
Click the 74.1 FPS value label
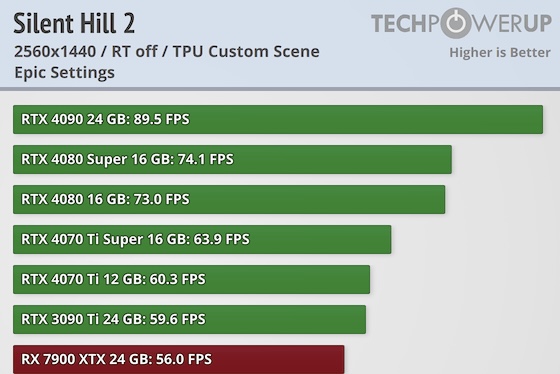coord(205,159)
